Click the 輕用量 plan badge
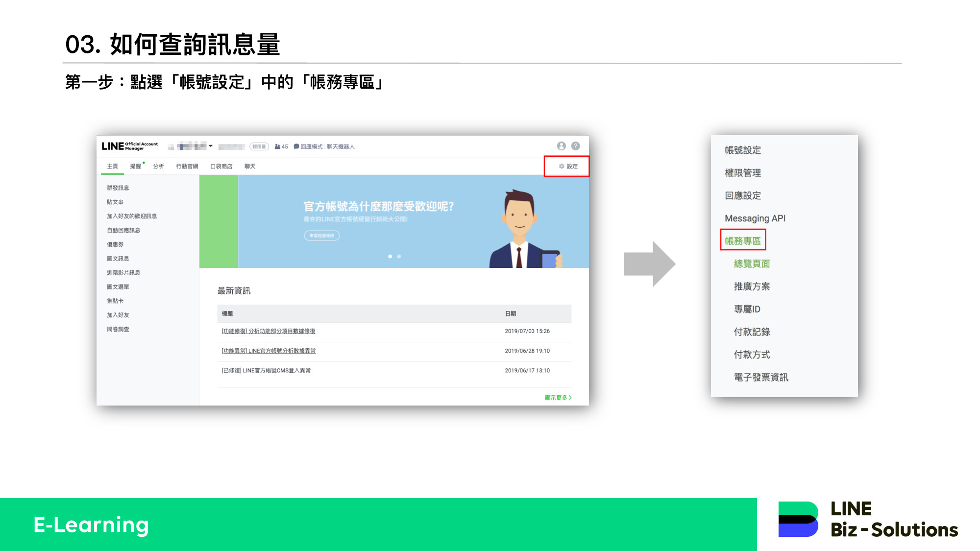 (x=259, y=146)
